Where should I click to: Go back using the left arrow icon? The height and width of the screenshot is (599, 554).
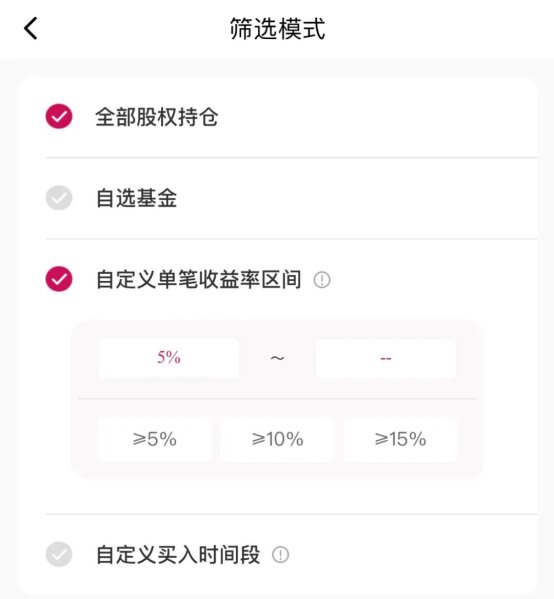coord(31,28)
